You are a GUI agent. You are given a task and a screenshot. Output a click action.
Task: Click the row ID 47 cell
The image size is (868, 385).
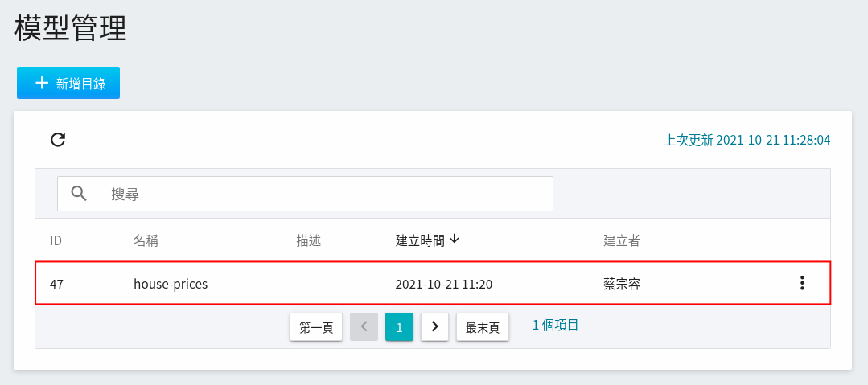[x=56, y=285]
